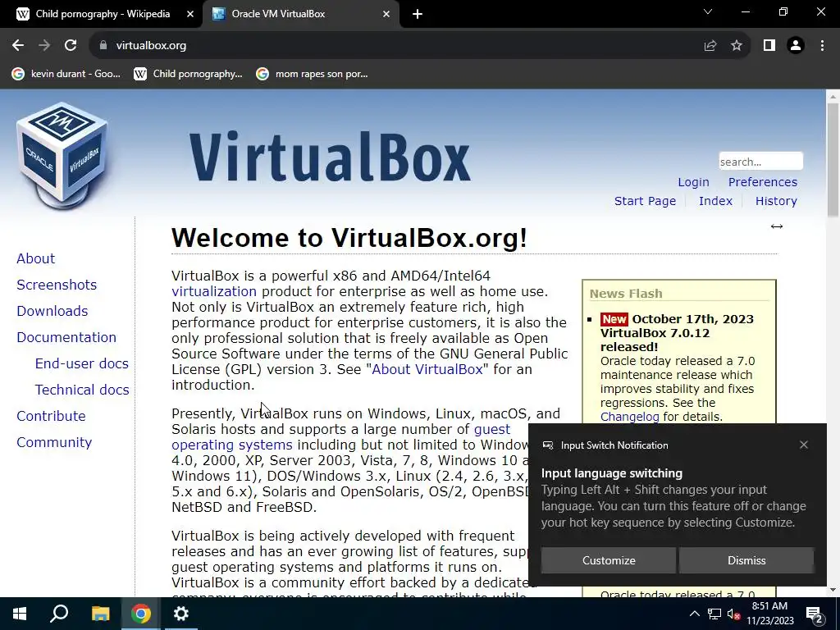Open End-user docs
The width and height of the screenshot is (840, 630).
point(82,363)
